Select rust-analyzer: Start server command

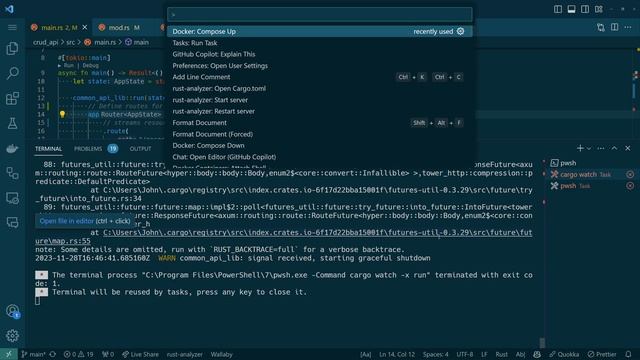[320, 100]
